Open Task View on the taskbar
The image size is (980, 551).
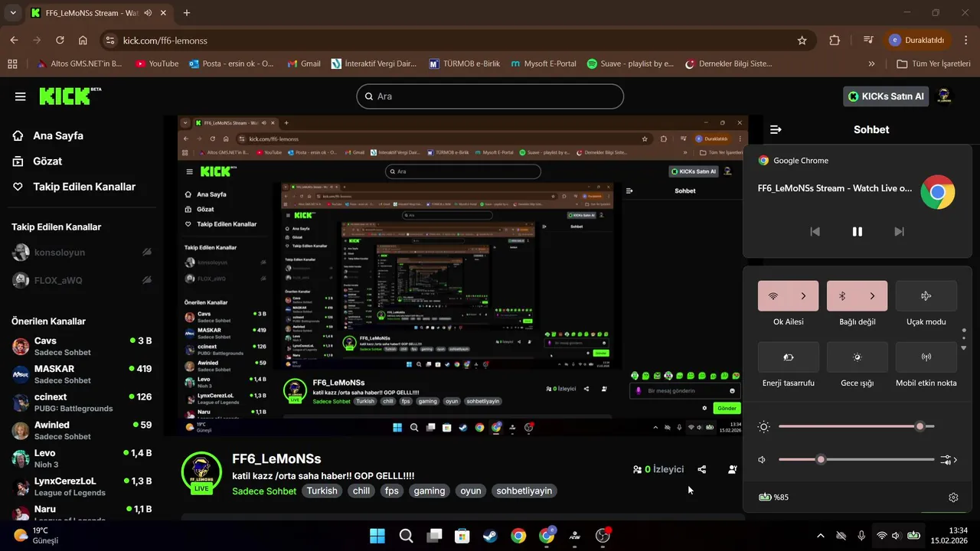pyautogui.click(x=434, y=536)
